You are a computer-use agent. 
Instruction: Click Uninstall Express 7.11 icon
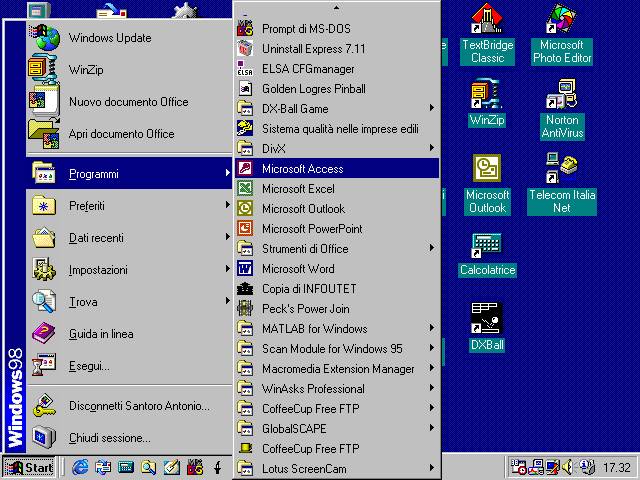pyautogui.click(x=245, y=49)
